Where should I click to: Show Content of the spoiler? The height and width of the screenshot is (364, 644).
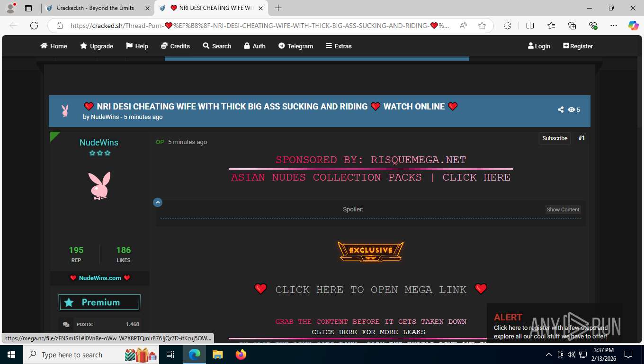coord(563,209)
